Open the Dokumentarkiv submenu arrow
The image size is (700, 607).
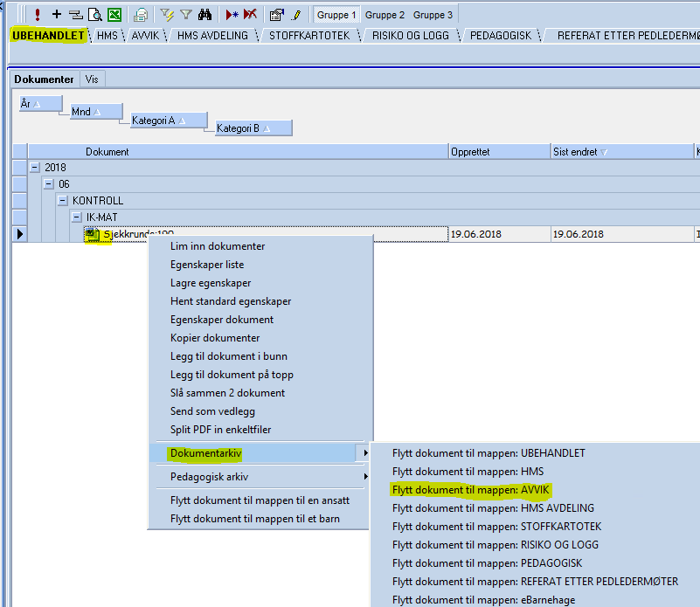pyautogui.click(x=365, y=453)
